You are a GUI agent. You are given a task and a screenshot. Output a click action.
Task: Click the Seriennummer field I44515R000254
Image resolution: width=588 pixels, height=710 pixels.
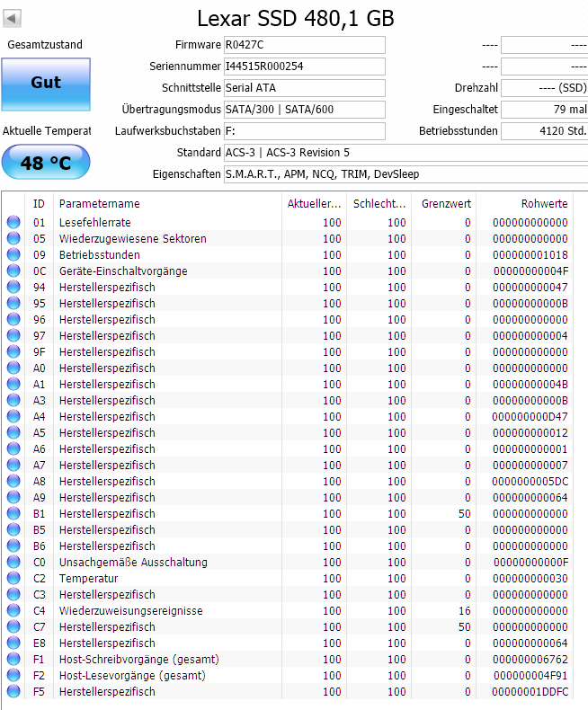(x=305, y=67)
